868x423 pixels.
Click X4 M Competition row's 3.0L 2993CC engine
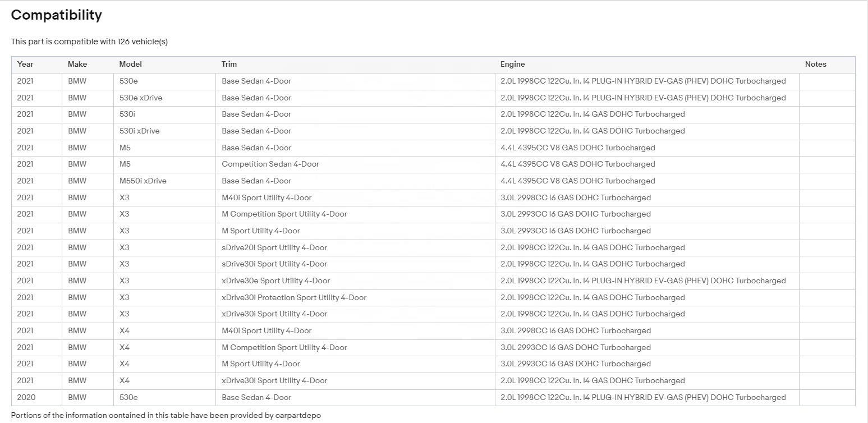click(x=576, y=347)
